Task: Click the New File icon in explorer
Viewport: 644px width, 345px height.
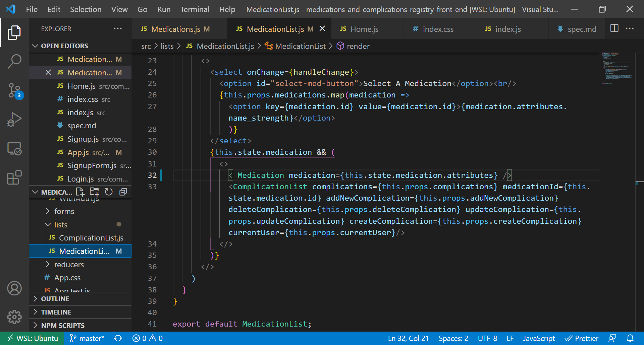Action: [80, 192]
